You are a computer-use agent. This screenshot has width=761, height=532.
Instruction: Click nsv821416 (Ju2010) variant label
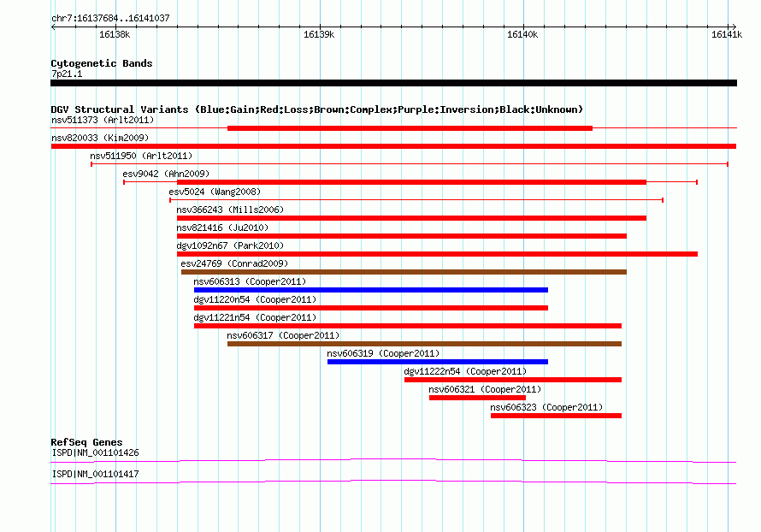click(222, 228)
